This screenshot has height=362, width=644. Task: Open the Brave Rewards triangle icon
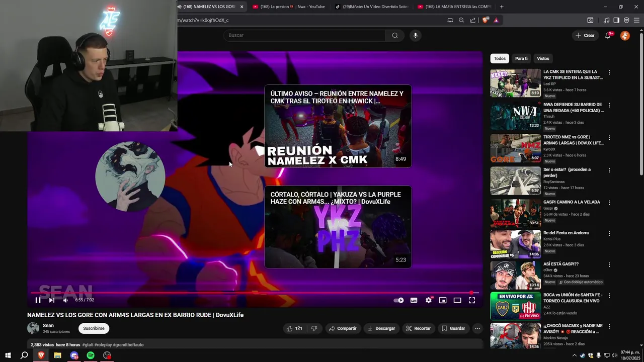pos(496,20)
